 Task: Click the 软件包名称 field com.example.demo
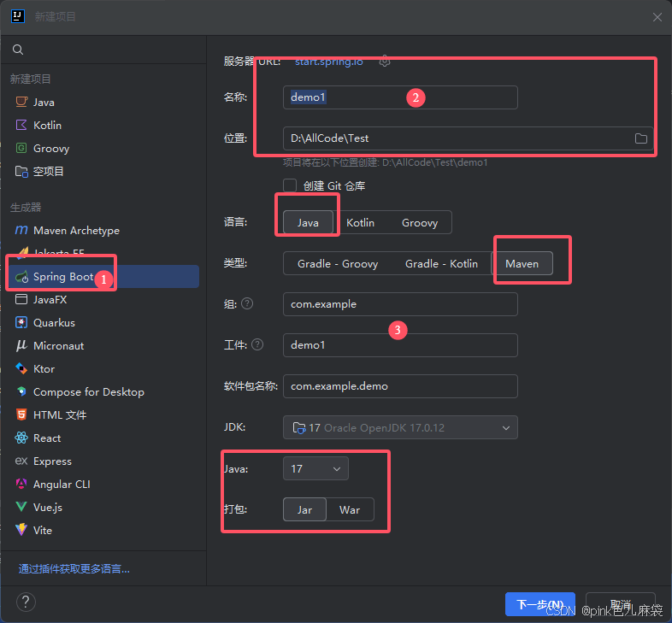(x=400, y=386)
